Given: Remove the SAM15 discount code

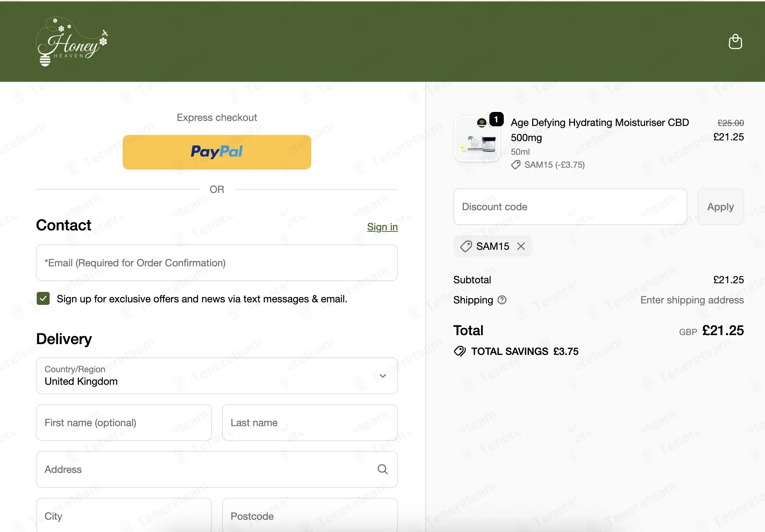Looking at the screenshot, I should point(521,246).
